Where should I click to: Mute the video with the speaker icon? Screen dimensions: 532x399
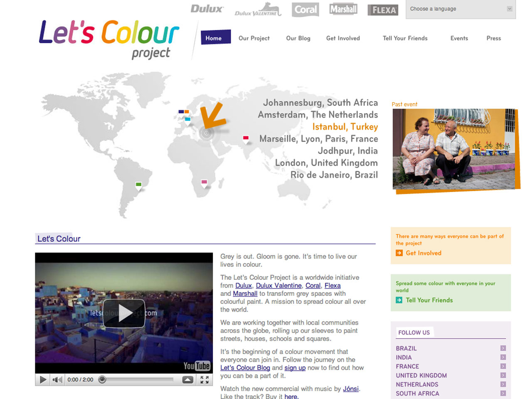point(57,379)
